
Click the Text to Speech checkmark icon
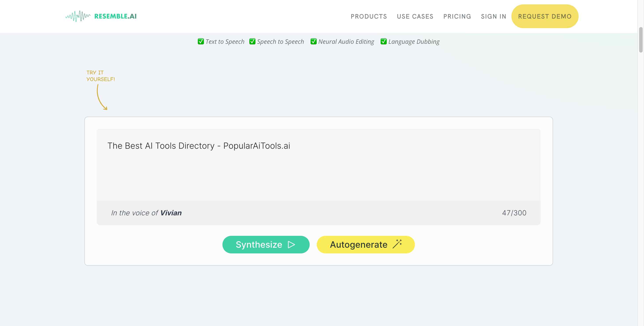201,41
